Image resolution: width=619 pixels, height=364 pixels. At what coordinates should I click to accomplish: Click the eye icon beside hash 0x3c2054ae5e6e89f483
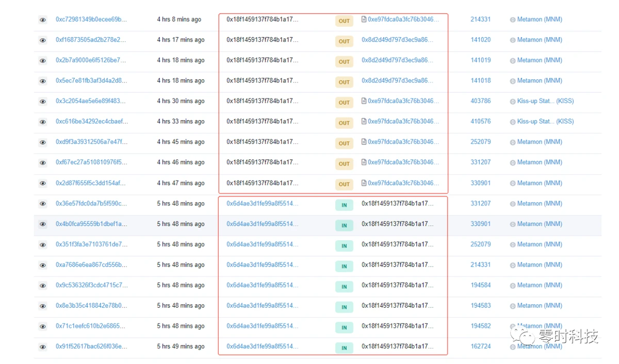[43, 102]
